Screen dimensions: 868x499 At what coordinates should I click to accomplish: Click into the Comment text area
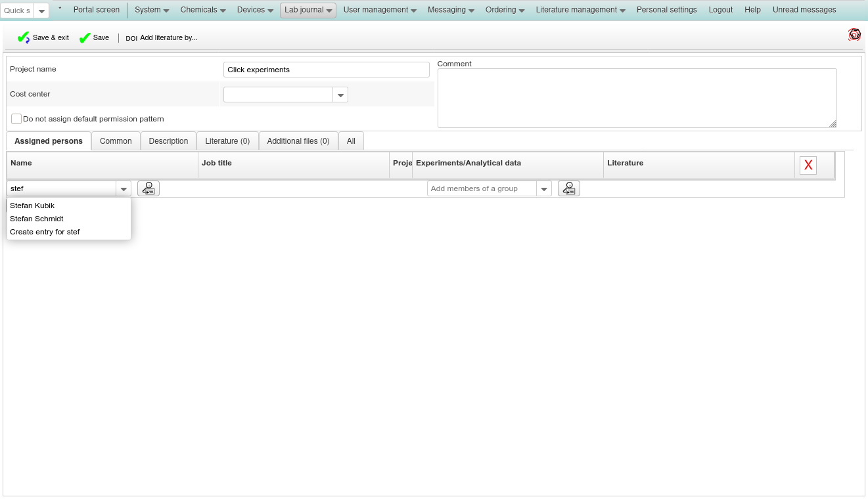click(x=636, y=98)
